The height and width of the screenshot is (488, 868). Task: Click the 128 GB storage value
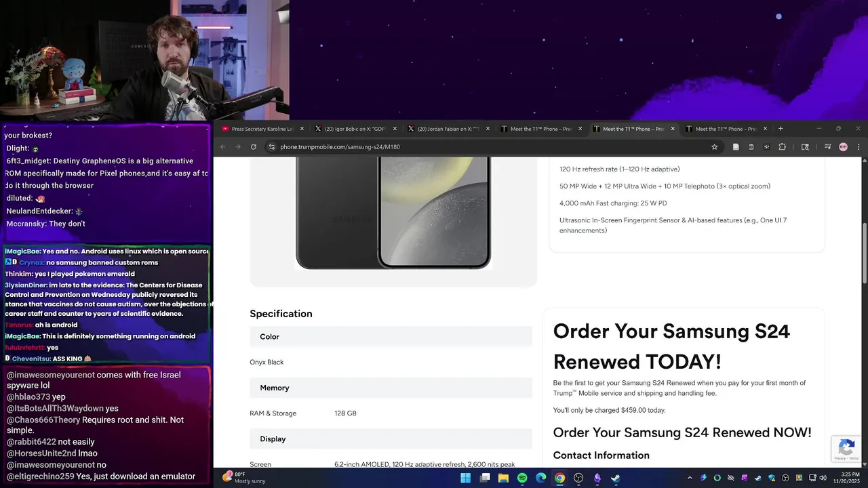coord(345,413)
